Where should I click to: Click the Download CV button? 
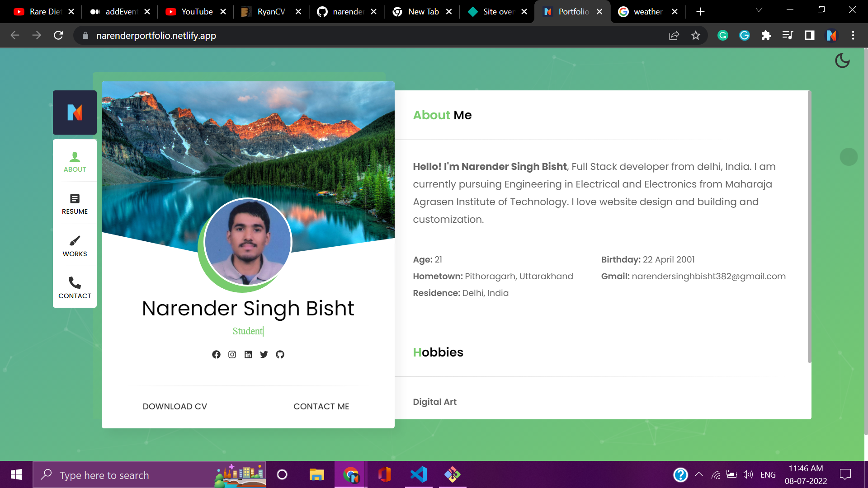click(x=175, y=406)
